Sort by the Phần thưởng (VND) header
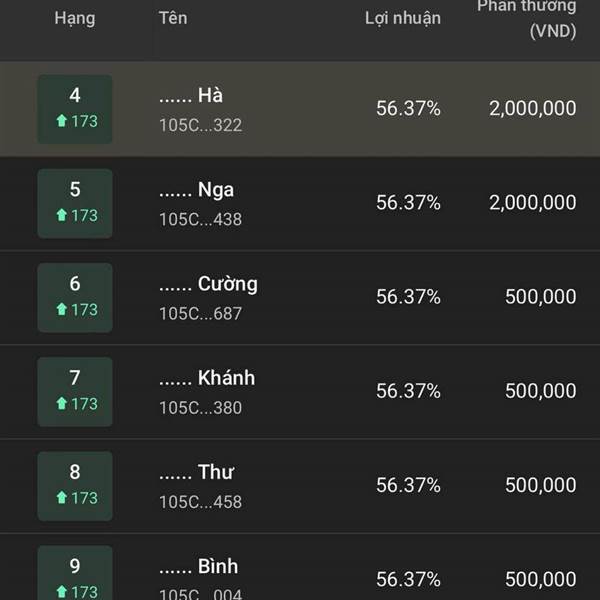 527,19
